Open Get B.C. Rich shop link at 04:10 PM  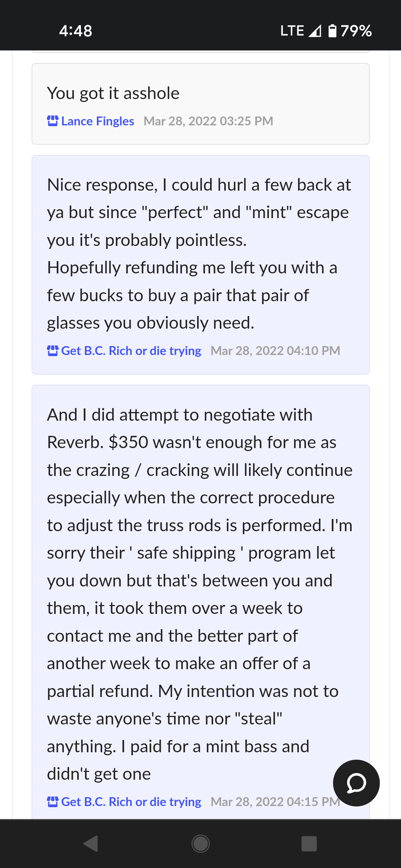point(131,351)
